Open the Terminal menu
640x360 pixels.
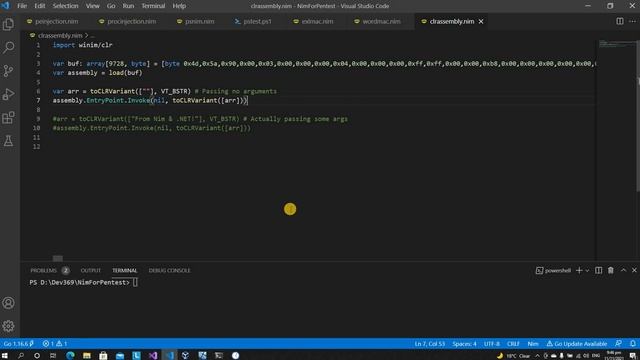pos(153,6)
